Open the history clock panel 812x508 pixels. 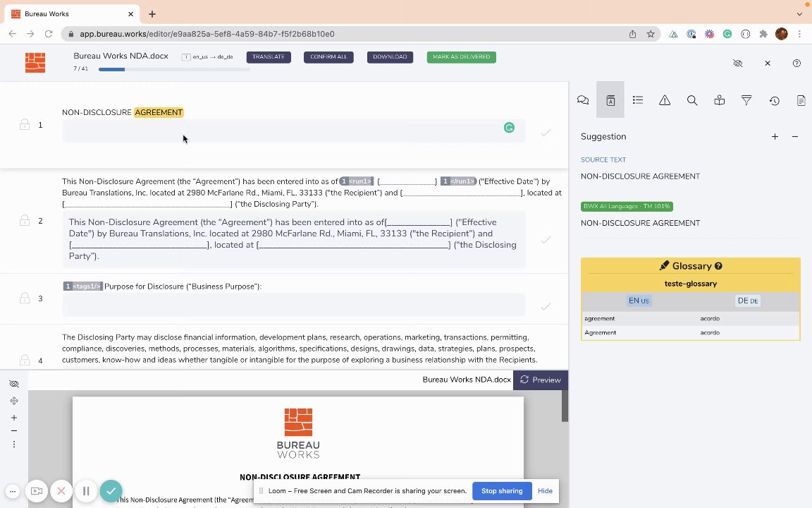click(x=774, y=101)
